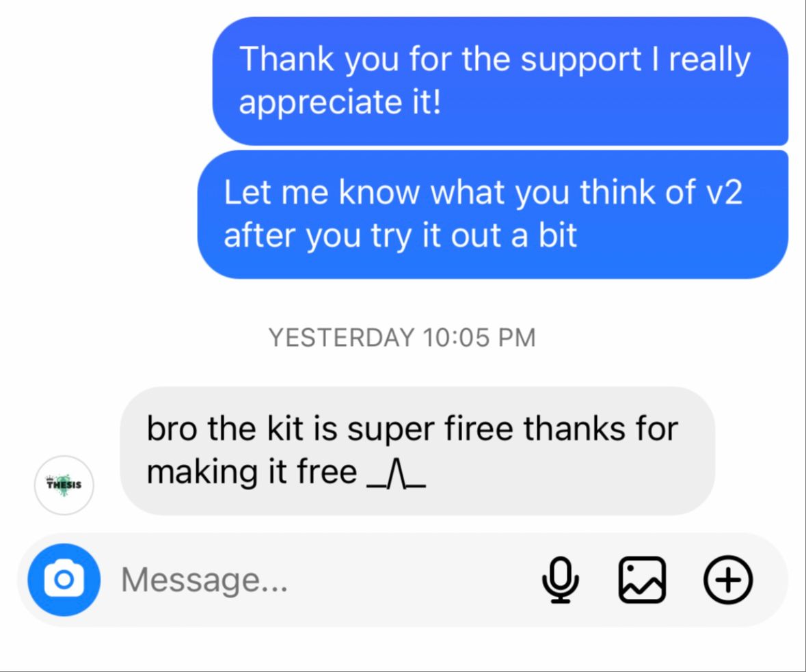Tap the YESTERDAY 10:05 PM timestamp
Image resolution: width=806 pixels, height=672 pixels.
coord(402,338)
